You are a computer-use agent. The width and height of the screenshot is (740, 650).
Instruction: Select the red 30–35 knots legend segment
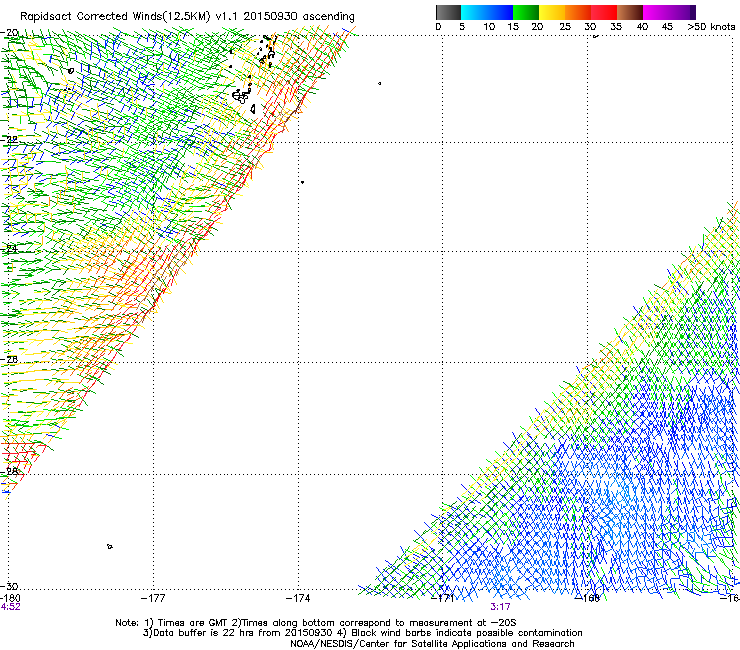pos(604,12)
